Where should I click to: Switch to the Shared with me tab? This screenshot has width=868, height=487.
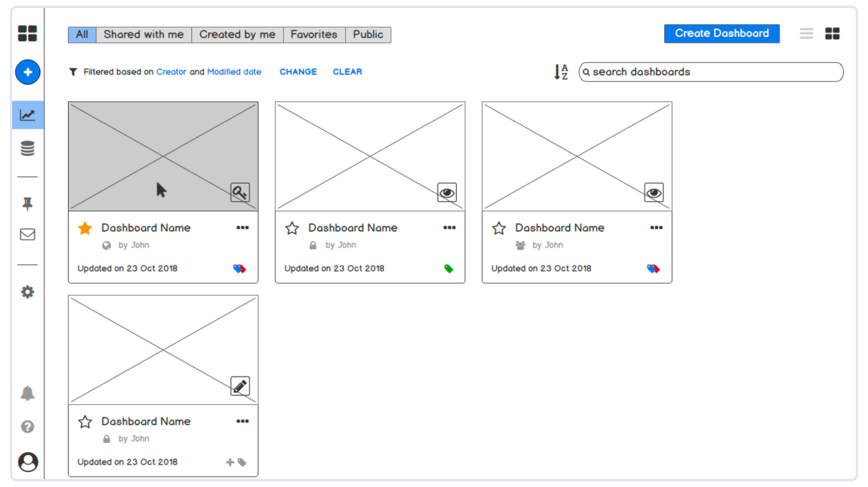coord(144,35)
